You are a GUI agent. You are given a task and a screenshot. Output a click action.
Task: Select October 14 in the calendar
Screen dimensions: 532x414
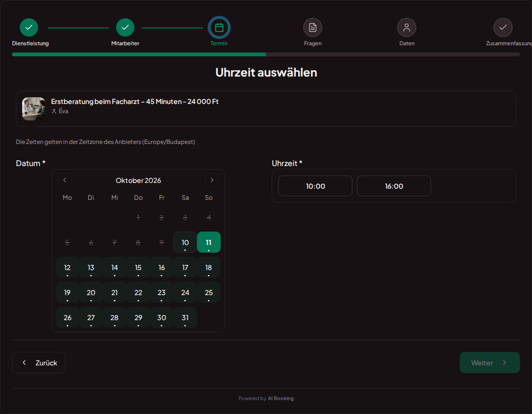[x=114, y=267]
